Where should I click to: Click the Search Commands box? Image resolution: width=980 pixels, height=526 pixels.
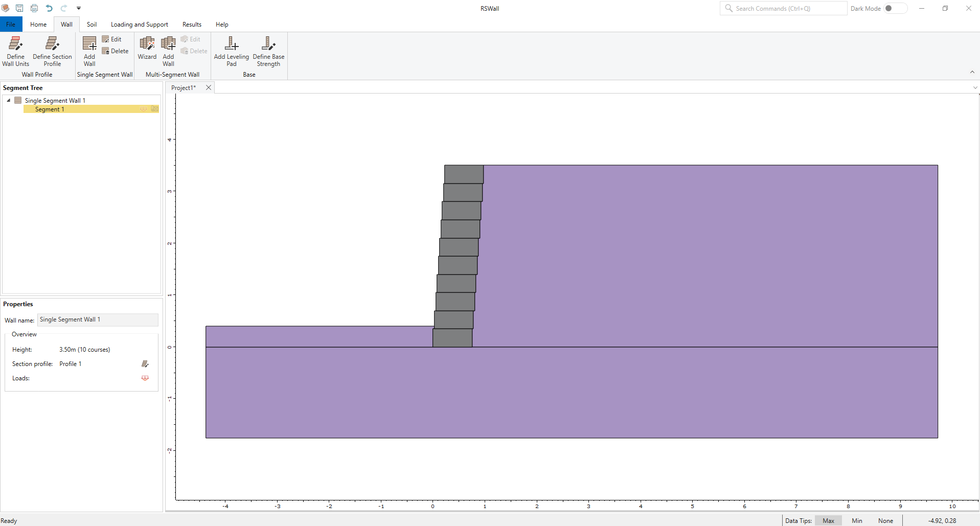pos(783,8)
